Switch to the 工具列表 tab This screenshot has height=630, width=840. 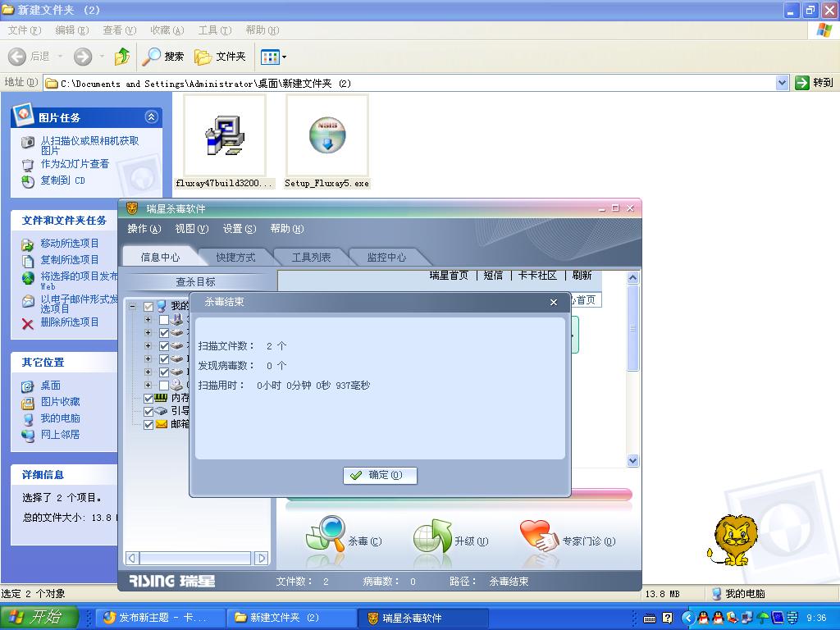(x=311, y=257)
